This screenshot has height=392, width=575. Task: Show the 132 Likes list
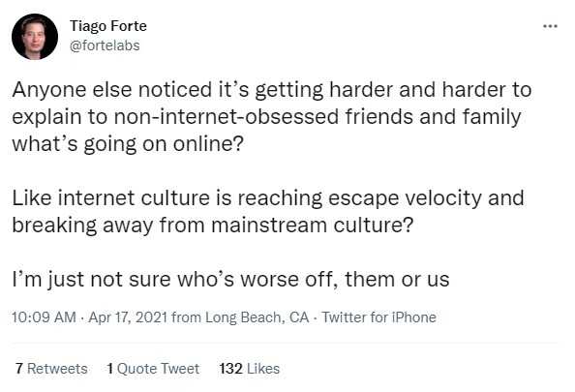click(250, 369)
